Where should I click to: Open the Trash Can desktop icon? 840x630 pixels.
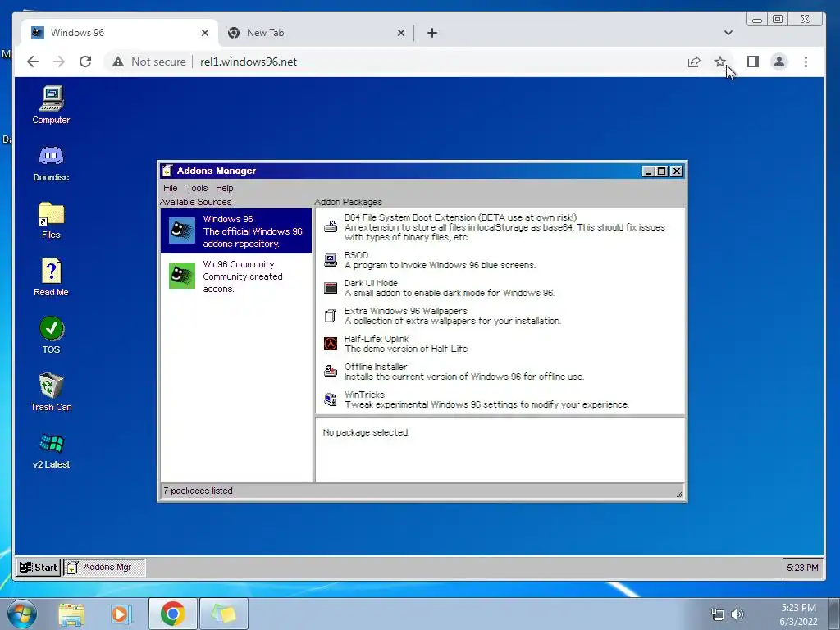[x=51, y=392]
